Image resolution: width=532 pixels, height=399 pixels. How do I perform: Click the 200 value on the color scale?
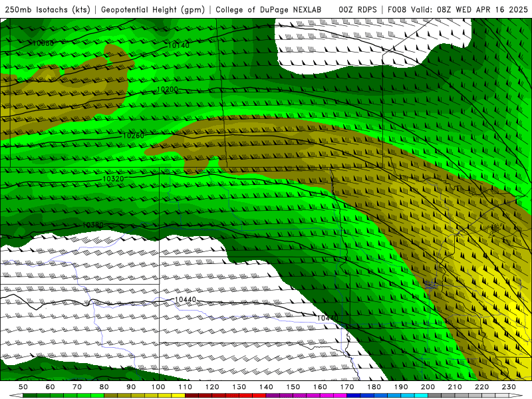428,387
